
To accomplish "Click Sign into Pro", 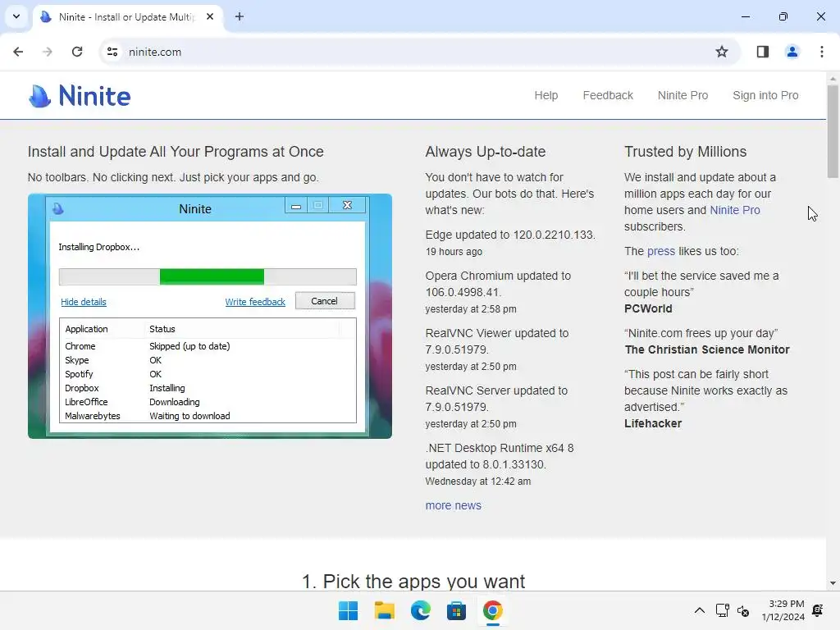I will click(x=765, y=95).
